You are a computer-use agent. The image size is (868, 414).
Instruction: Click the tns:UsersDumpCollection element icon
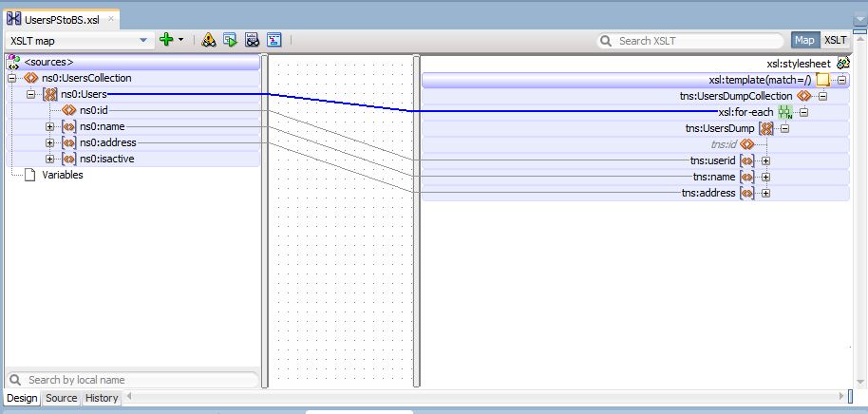pyautogui.click(x=803, y=96)
